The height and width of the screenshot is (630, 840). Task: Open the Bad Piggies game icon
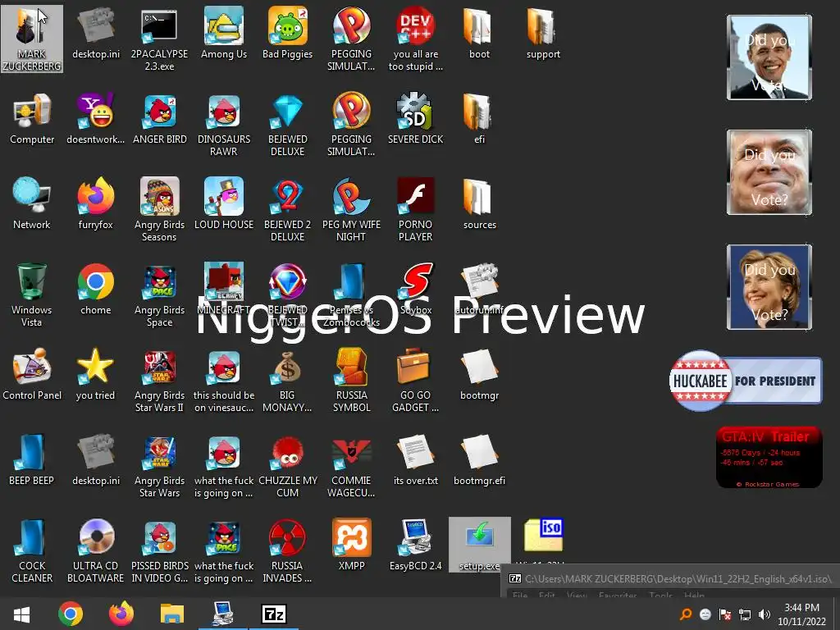coord(288,32)
